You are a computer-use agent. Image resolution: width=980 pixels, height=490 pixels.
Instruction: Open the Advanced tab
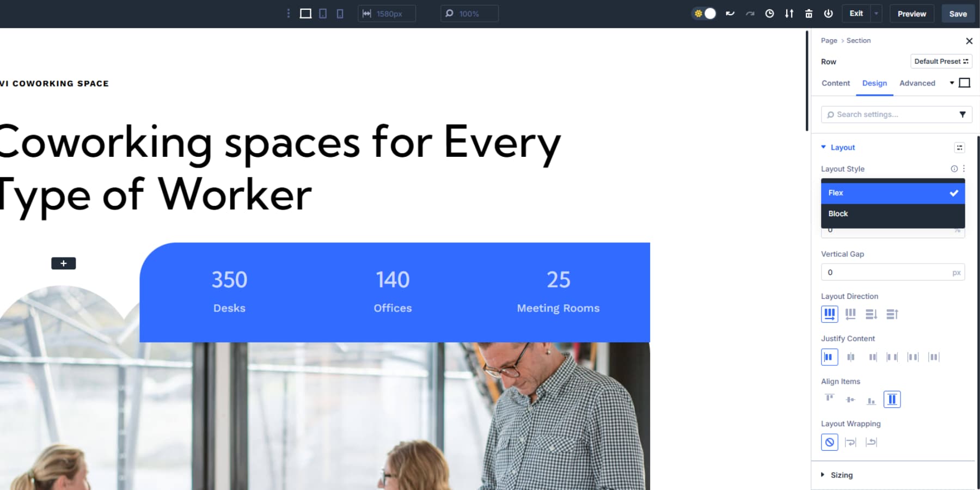coord(917,83)
